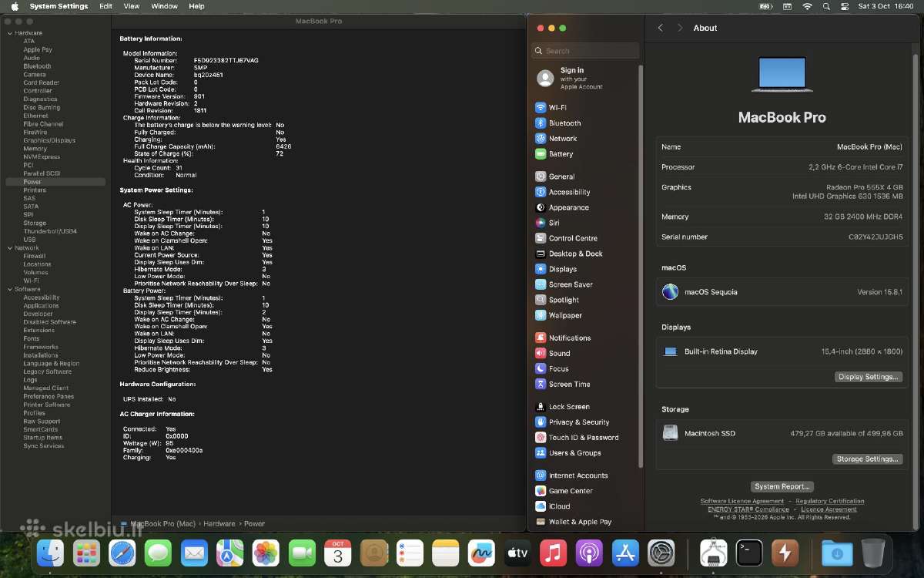Viewport: 924px width, 578px height.
Task: Click the Display Settings button
Action: click(x=869, y=377)
